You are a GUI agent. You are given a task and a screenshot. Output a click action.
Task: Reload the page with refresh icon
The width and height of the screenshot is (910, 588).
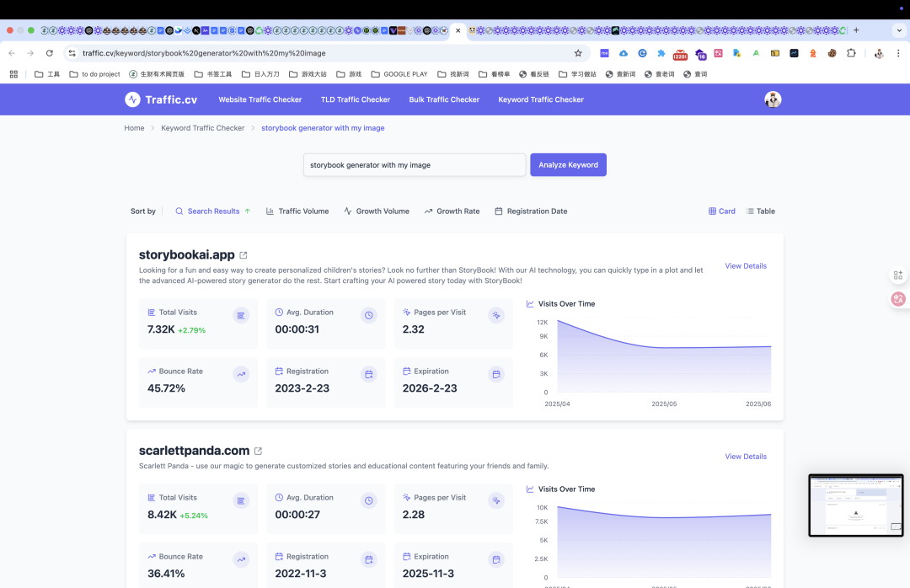(50, 53)
